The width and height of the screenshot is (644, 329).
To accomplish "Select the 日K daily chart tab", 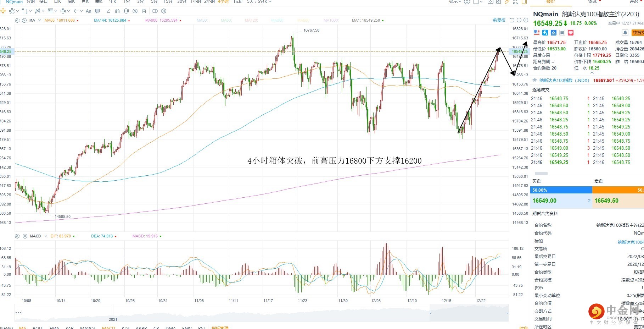I will (57, 2).
